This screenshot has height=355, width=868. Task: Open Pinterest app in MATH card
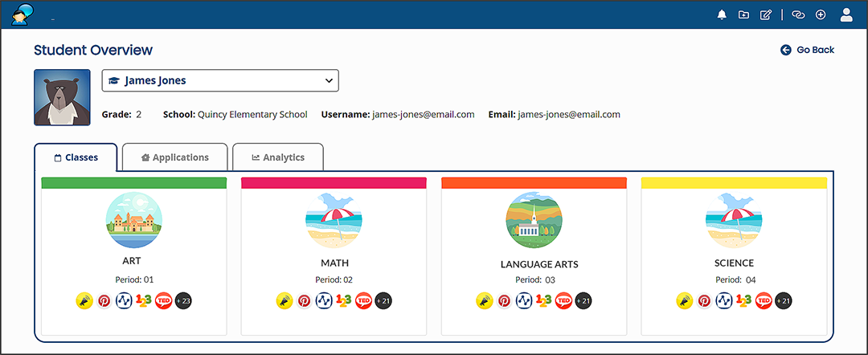click(304, 301)
